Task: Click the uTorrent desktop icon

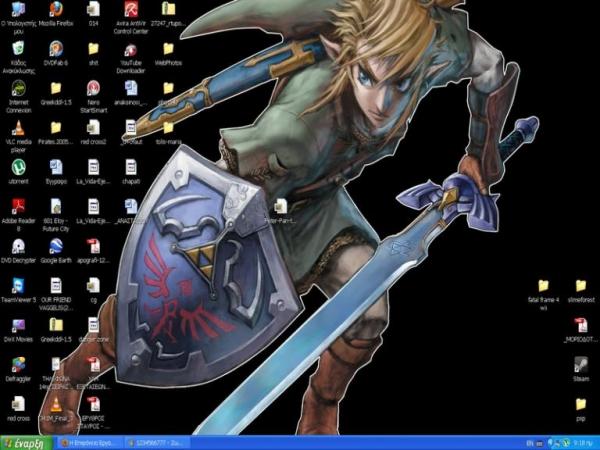Action: [x=18, y=168]
